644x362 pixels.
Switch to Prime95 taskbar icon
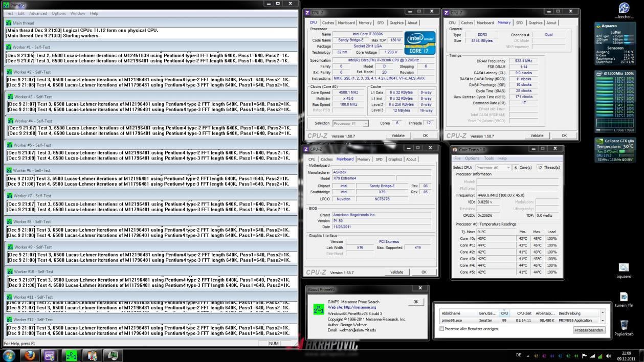point(72,355)
